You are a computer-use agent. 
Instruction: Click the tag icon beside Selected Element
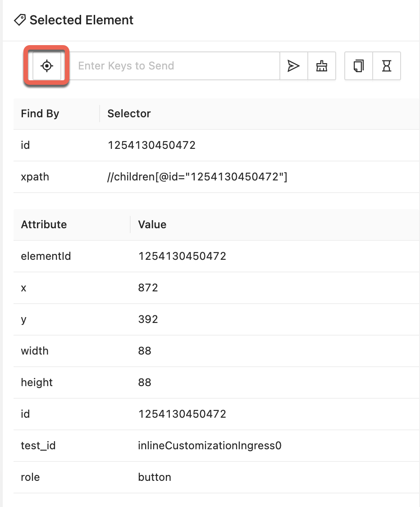19,20
